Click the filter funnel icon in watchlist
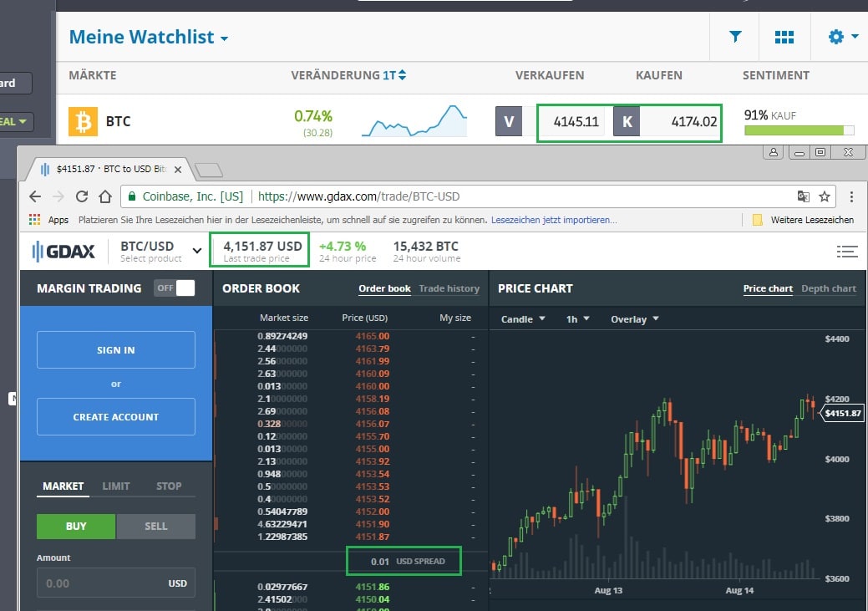 pos(735,37)
